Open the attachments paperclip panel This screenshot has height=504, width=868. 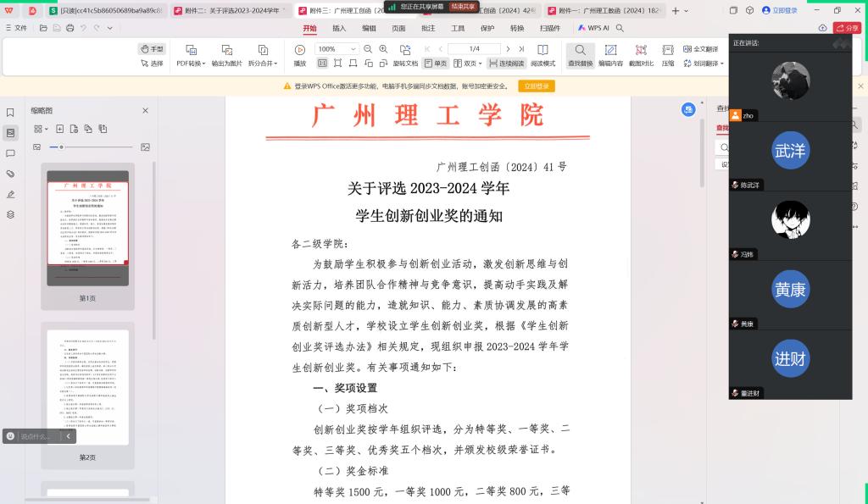[10, 174]
